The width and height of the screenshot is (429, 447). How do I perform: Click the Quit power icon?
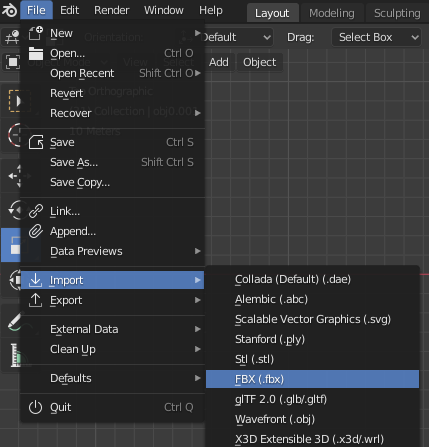[36, 407]
